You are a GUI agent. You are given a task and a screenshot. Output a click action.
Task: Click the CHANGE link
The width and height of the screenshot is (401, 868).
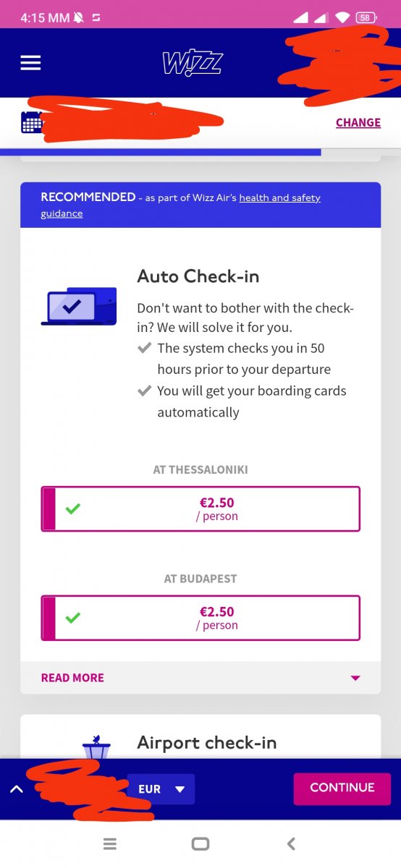358,122
